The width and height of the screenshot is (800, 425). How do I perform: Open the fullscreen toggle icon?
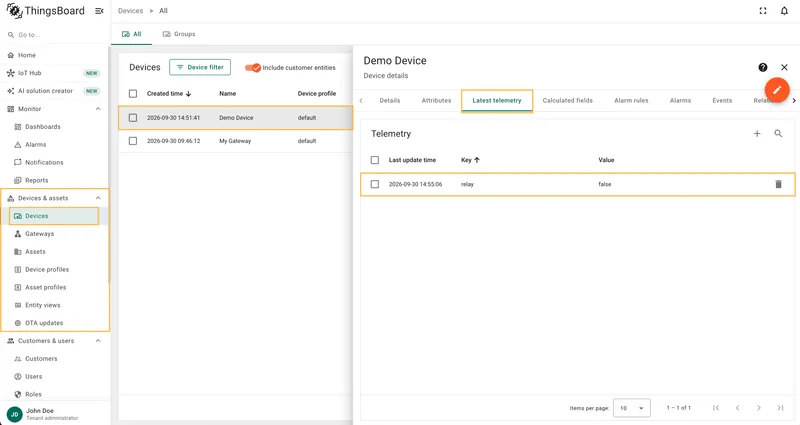(x=763, y=11)
